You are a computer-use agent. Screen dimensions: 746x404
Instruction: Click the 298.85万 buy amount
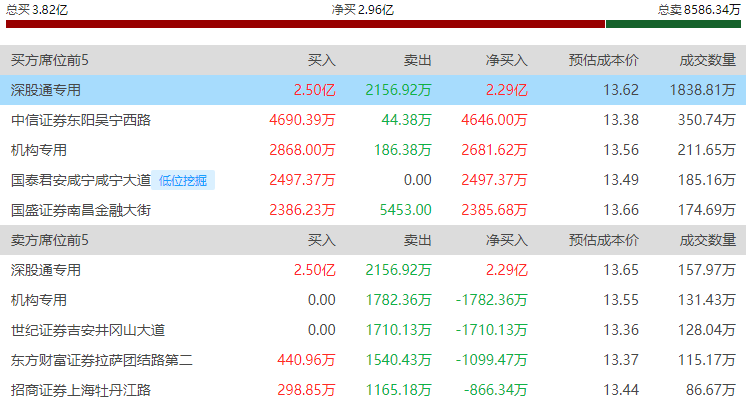click(306, 390)
